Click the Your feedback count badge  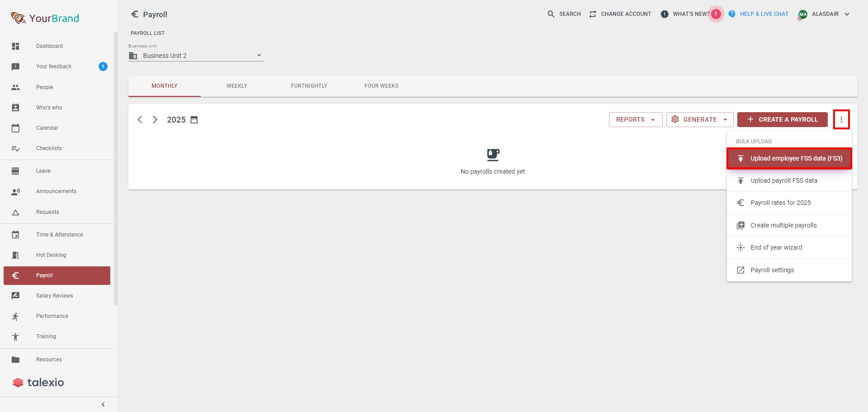click(103, 66)
